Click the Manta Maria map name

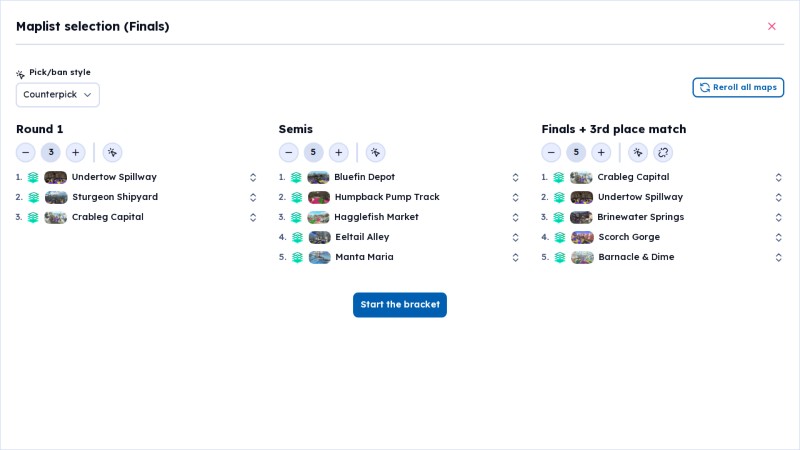[364, 257]
